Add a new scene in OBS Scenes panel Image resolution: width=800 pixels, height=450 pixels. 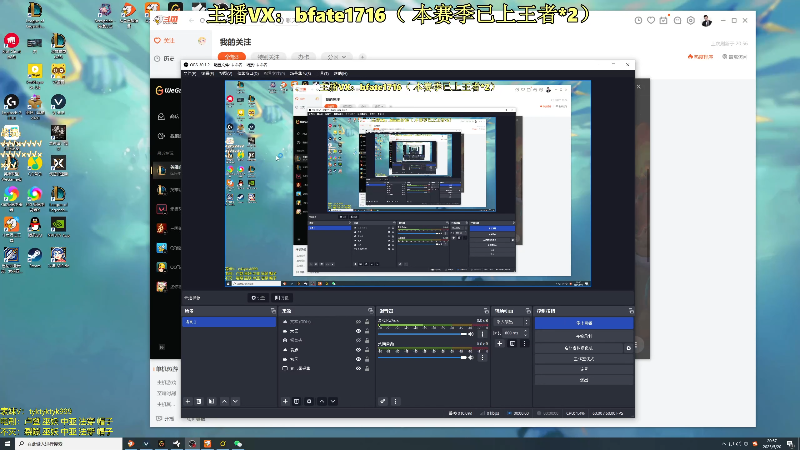(188, 402)
